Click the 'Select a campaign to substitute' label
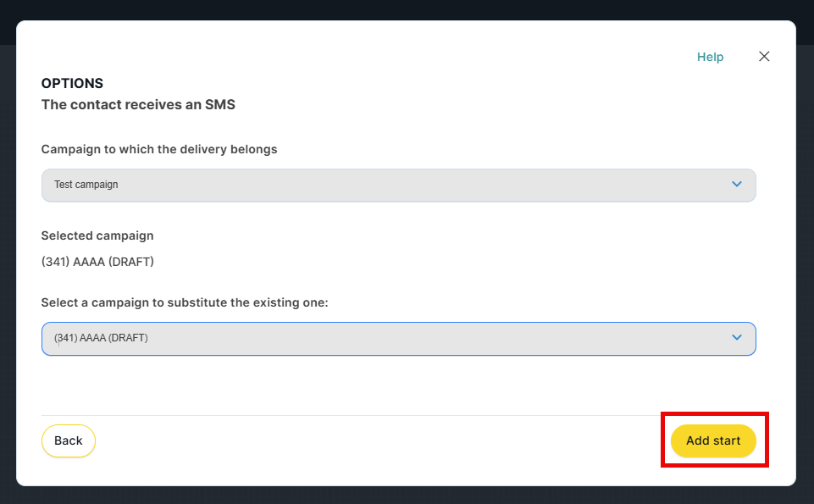The height and width of the screenshot is (504, 814). point(184,302)
